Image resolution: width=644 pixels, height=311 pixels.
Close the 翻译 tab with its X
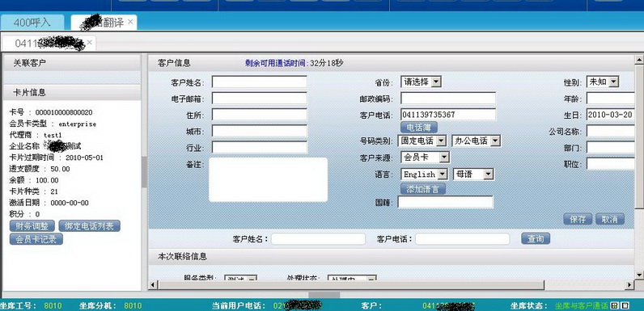coord(130,21)
